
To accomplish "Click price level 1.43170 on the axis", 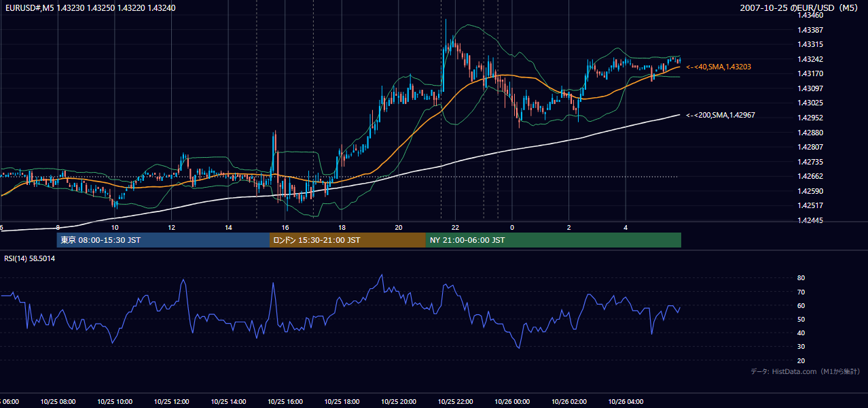I will click(810, 73).
